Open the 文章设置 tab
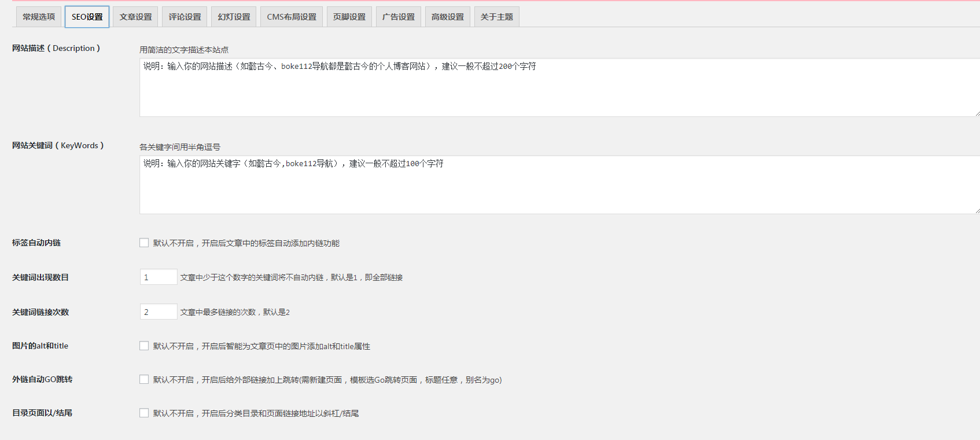 pos(136,17)
